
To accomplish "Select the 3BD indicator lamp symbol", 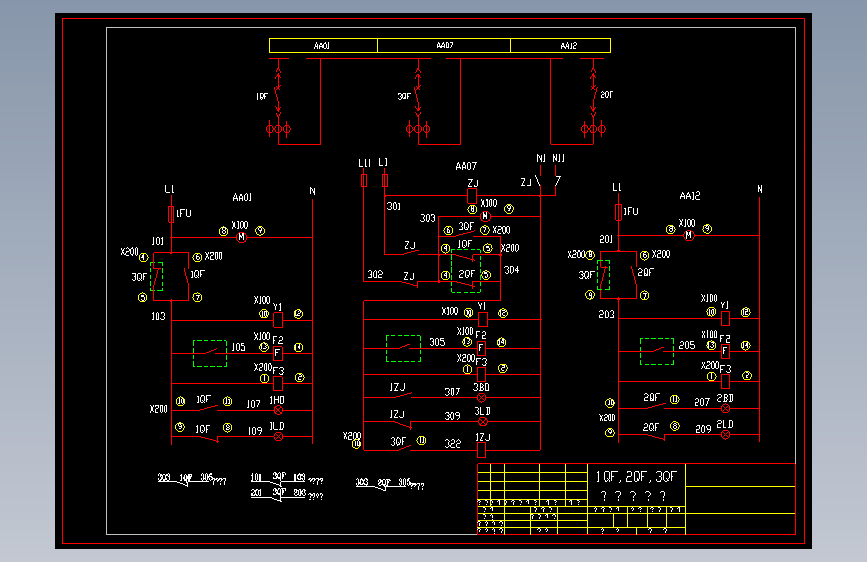I will [x=482, y=397].
